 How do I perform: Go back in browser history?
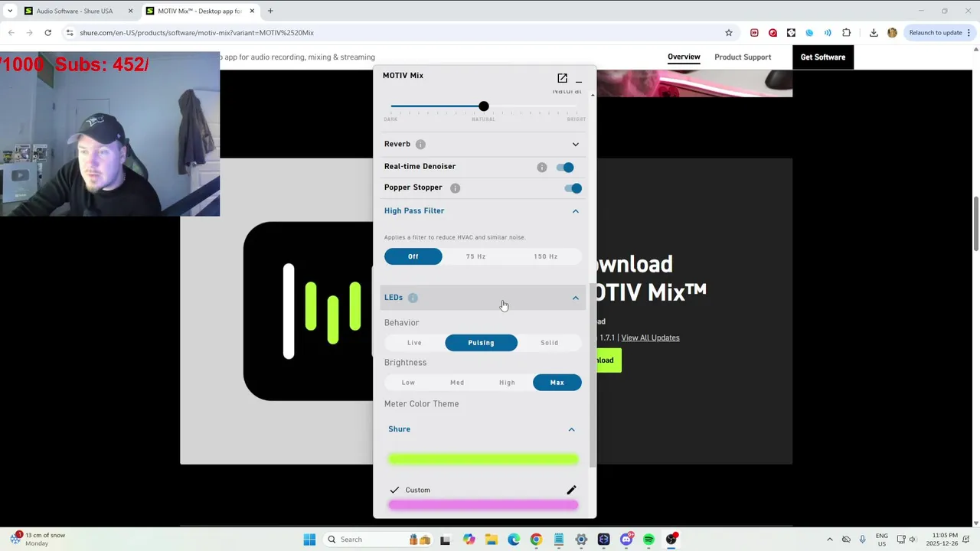coord(11,33)
